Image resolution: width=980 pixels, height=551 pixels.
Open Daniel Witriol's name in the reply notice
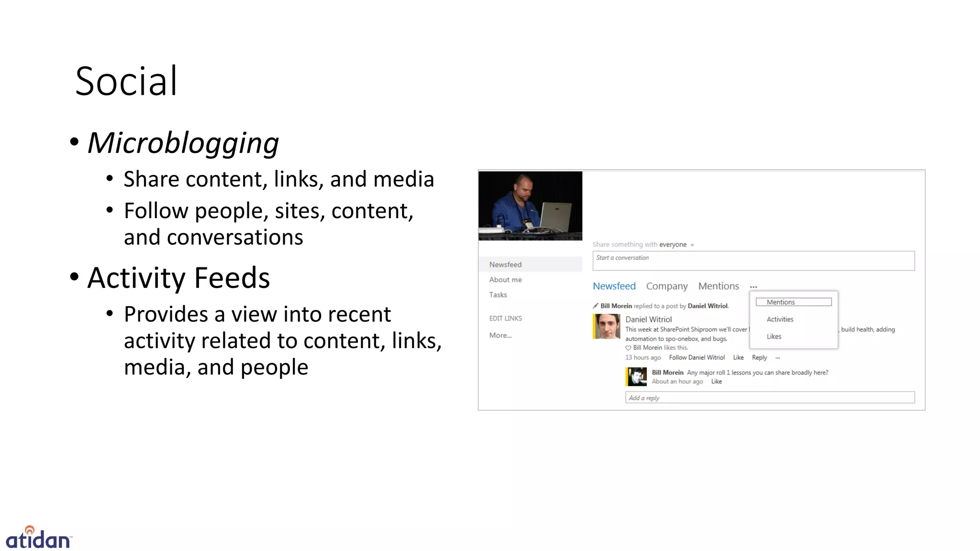tap(708, 306)
